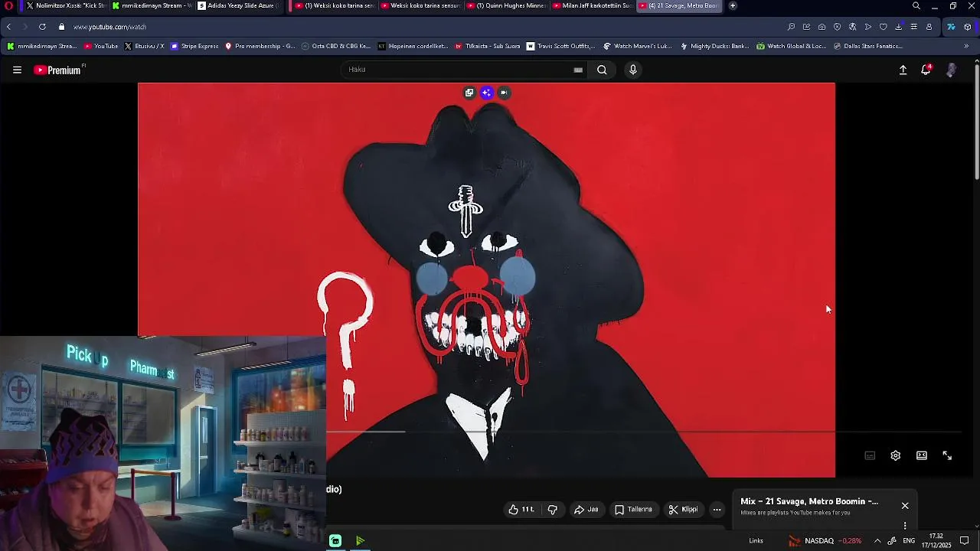
Task: Open the NASDAQ stock widget in taskbar
Action: 825,541
